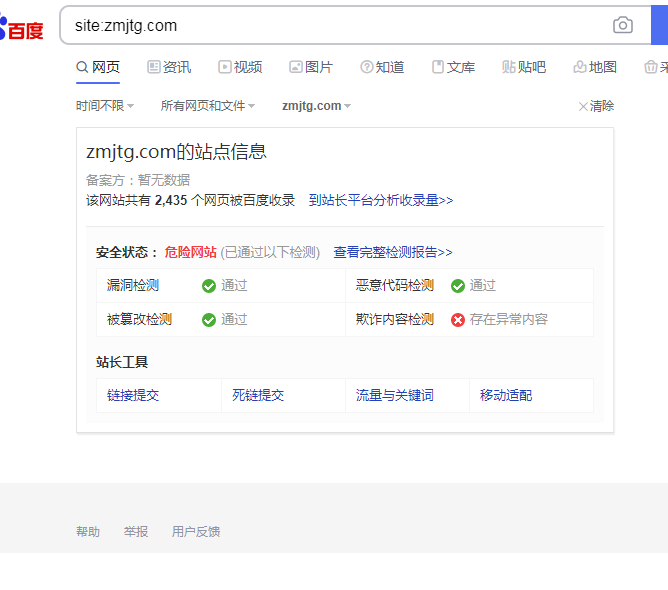Click the red X icon beside 存在异常内容
The width and height of the screenshot is (668, 590).
click(x=458, y=320)
